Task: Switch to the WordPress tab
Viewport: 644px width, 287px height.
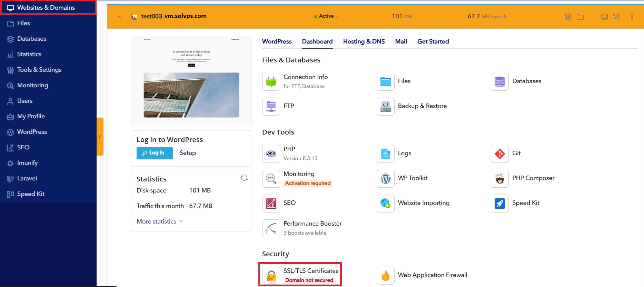Action: (x=277, y=41)
